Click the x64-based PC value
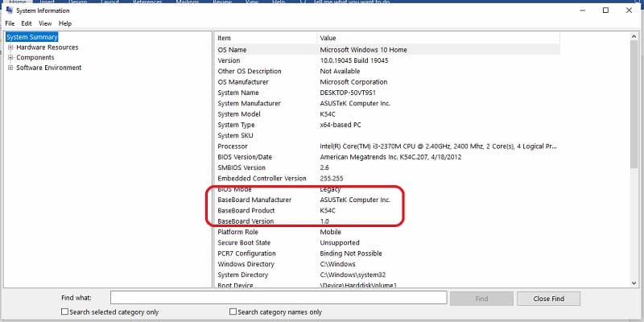This screenshot has width=644, height=322. pos(341,125)
